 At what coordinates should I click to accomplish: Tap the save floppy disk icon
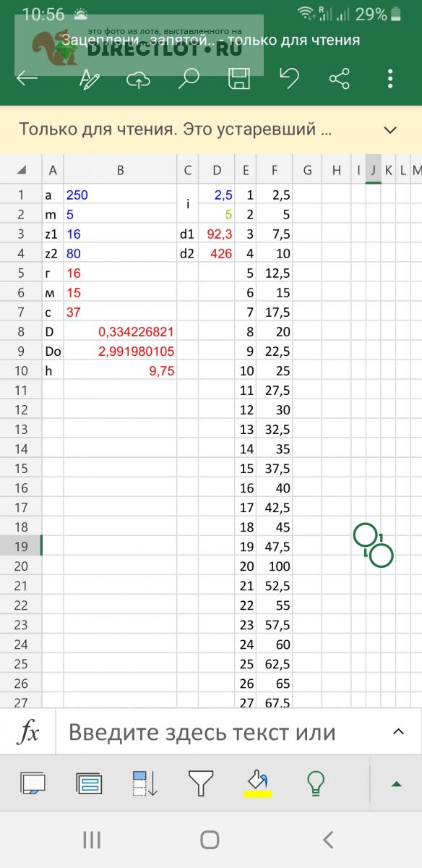239,79
